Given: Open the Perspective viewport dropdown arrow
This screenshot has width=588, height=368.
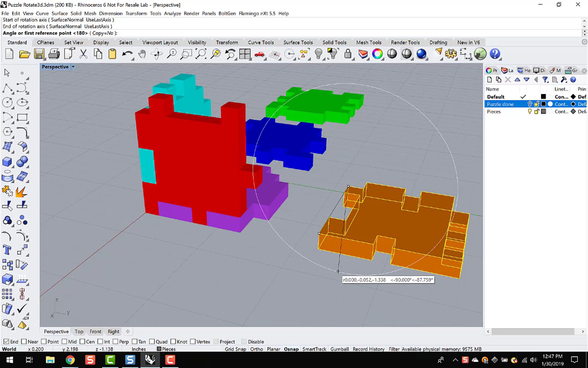Looking at the screenshot, I should tap(73, 67).
